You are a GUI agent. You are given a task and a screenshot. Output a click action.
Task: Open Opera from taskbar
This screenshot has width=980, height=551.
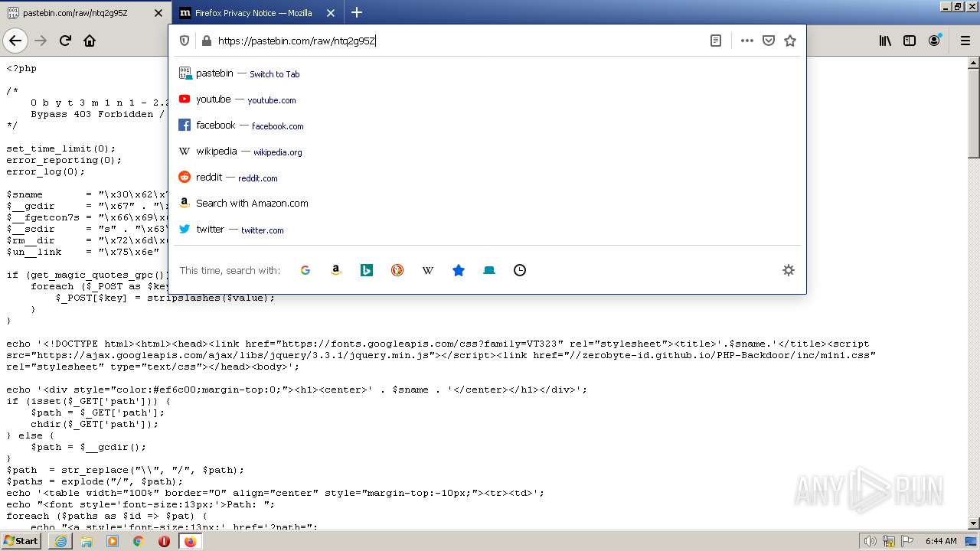point(164,541)
